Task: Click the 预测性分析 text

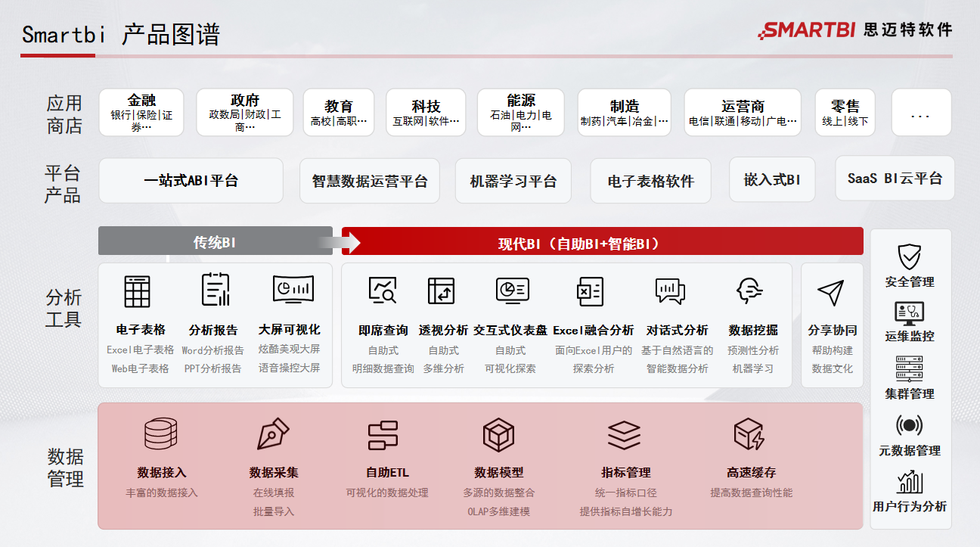Action: click(753, 350)
